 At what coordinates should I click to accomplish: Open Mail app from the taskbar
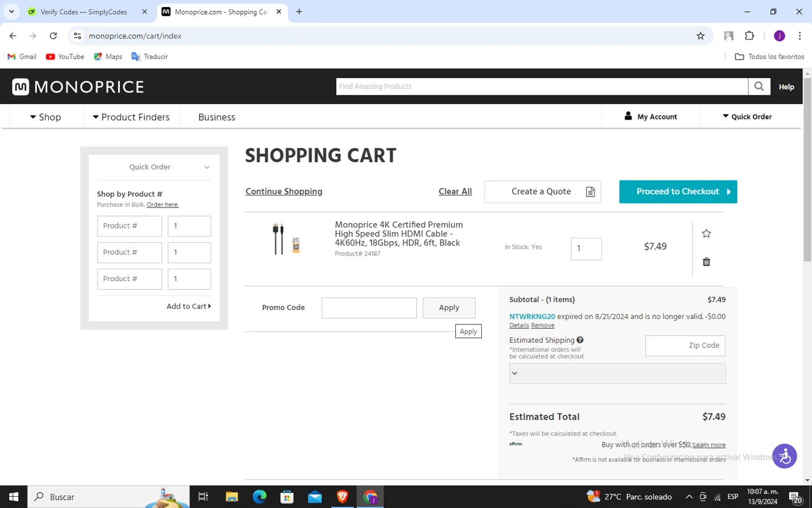[x=315, y=497]
